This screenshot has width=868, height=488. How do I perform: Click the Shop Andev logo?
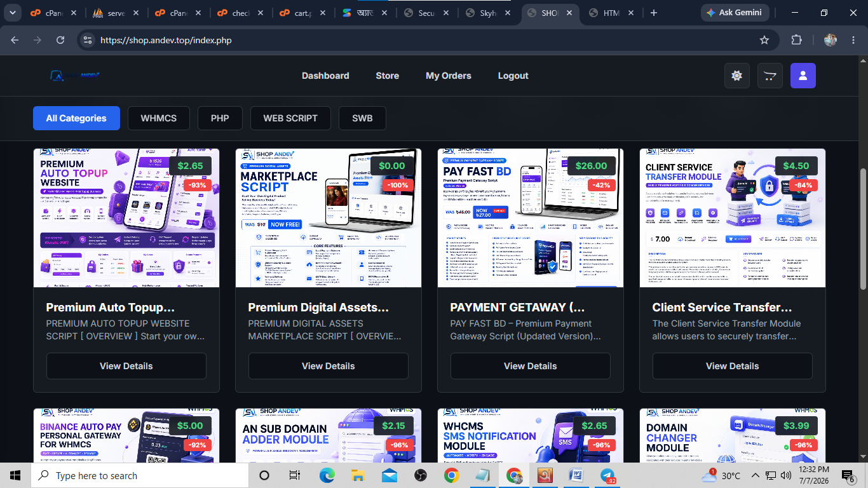[75, 76]
